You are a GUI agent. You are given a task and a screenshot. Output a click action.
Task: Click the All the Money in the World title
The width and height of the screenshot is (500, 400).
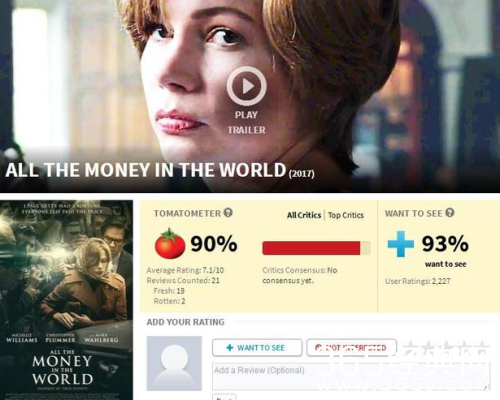[146, 170]
